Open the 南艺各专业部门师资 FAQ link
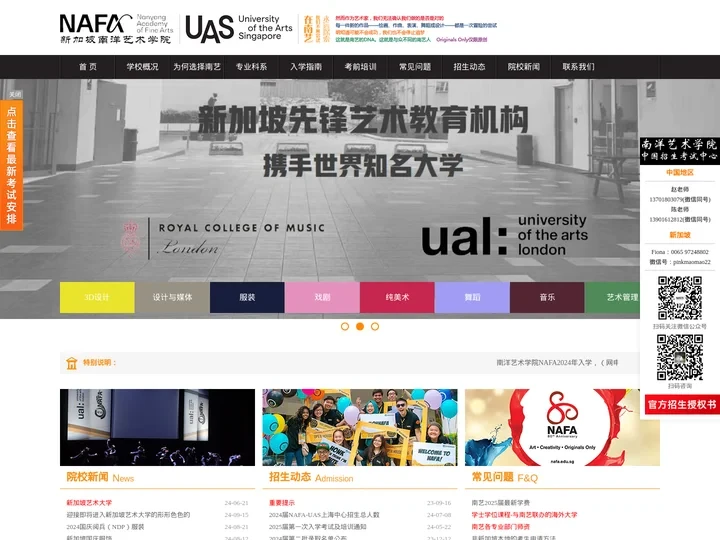The image size is (720, 540). (x=501, y=527)
